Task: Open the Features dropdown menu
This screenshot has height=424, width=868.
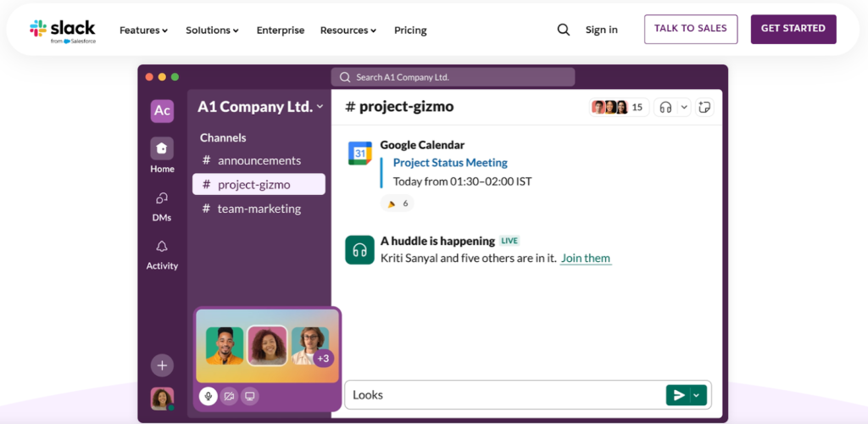Action: click(x=144, y=31)
